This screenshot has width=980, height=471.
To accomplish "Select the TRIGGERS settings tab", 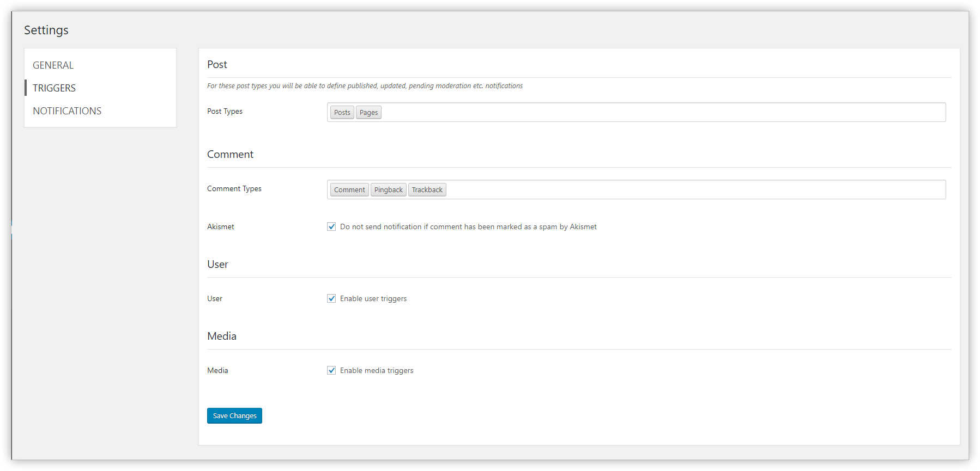I will pos(54,88).
